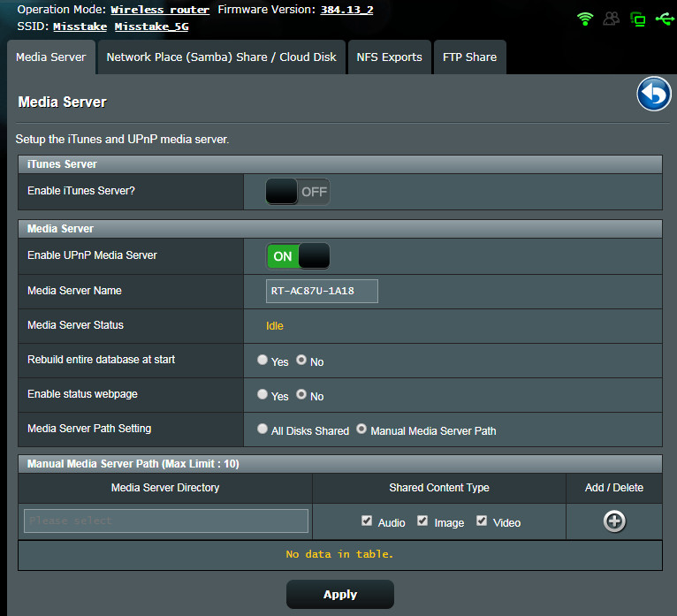
Task: Add media directory with plus icon
Action: [x=614, y=521]
